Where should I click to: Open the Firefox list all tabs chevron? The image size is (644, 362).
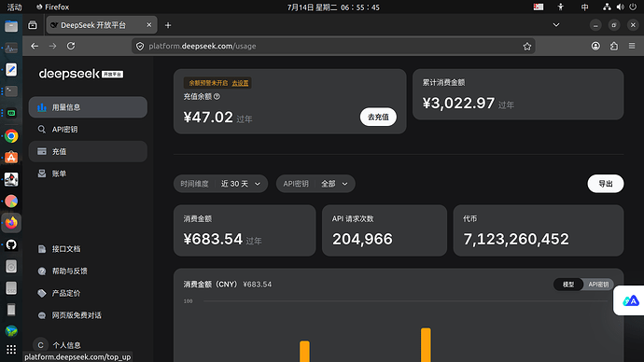[x=556, y=25]
